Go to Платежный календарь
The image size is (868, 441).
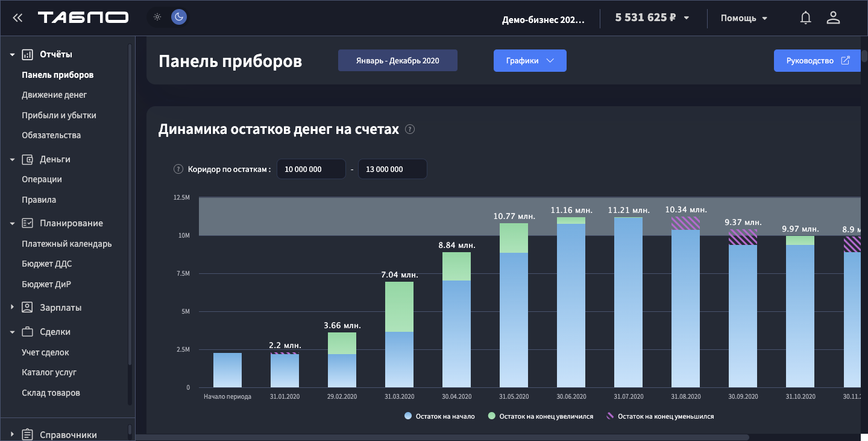66,244
